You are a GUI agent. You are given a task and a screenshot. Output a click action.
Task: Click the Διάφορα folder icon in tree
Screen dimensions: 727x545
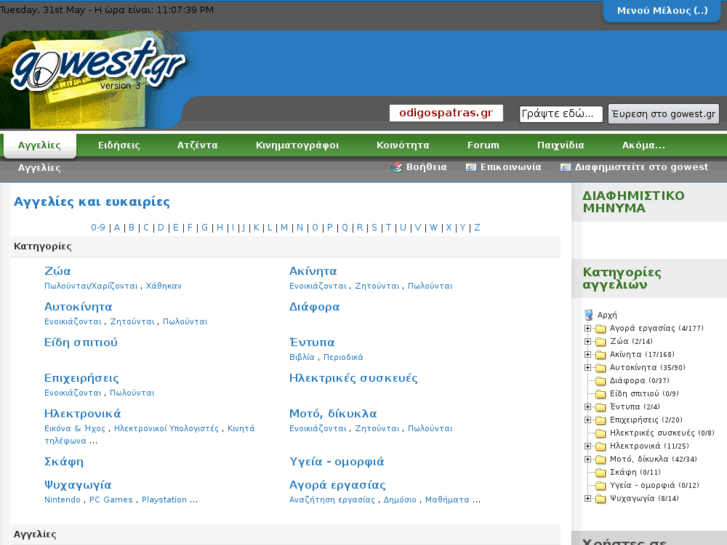coord(600,381)
